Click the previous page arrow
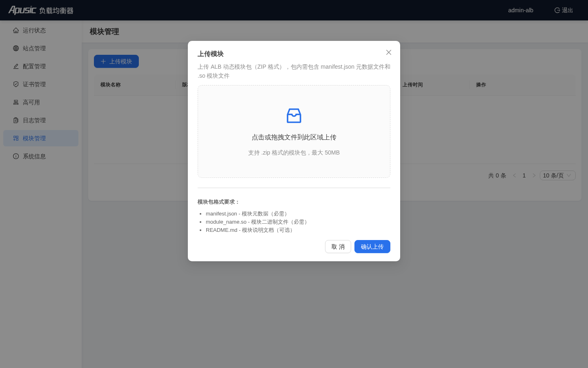 [514, 175]
